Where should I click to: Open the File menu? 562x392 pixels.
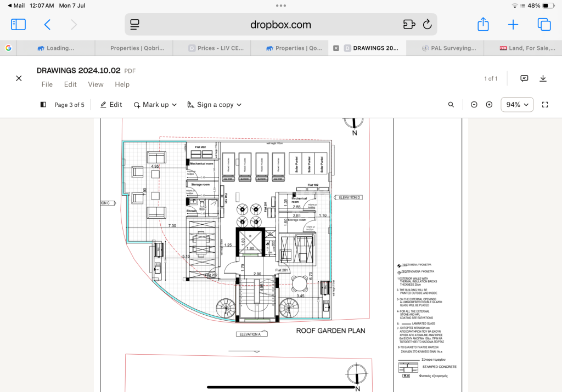coord(47,84)
